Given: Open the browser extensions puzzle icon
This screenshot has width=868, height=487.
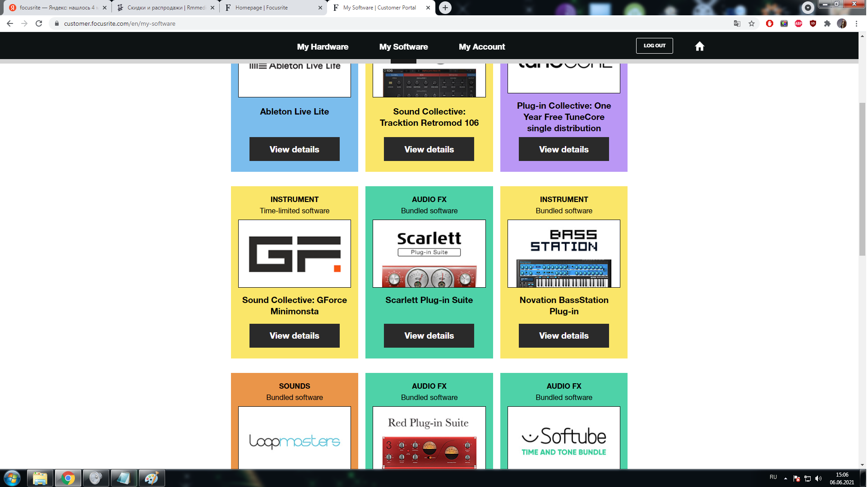Looking at the screenshot, I should (x=828, y=23).
